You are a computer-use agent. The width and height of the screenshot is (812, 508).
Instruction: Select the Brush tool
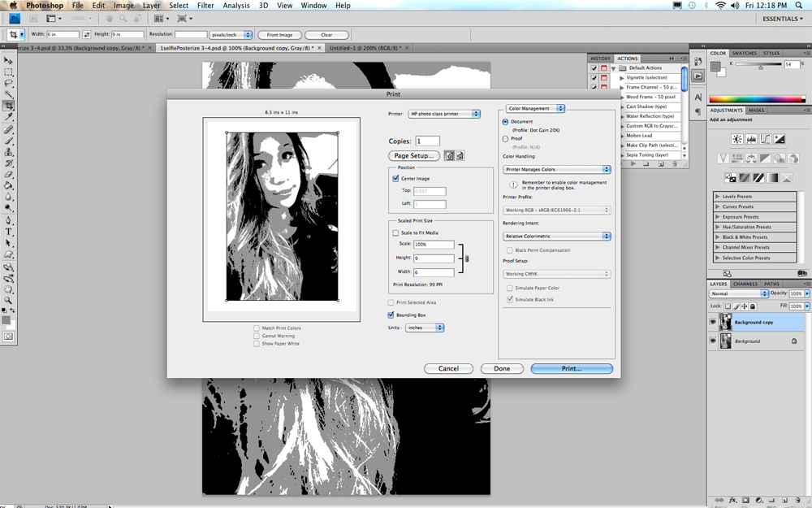[8, 141]
